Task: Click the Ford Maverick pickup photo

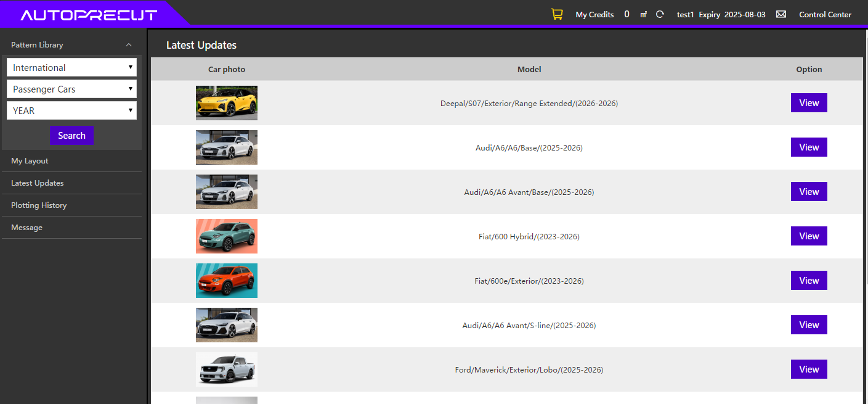Action: pyautogui.click(x=227, y=369)
